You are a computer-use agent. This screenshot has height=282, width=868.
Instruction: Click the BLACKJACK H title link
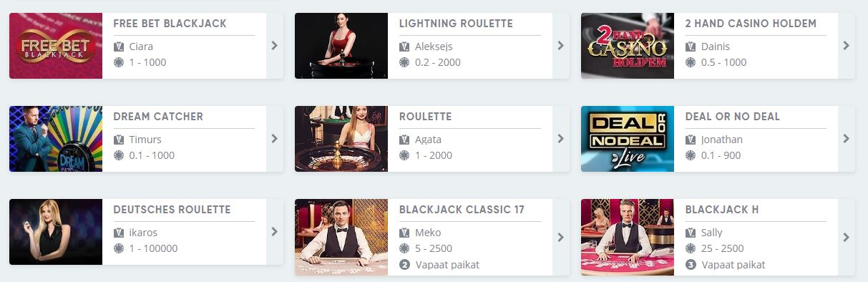coord(721,210)
